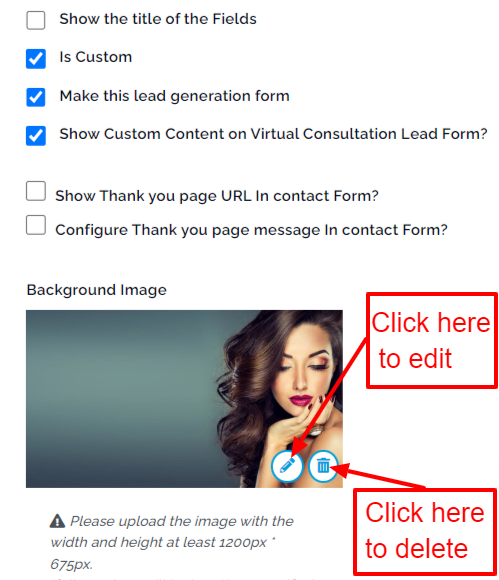Image resolution: width=499 pixels, height=580 pixels.
Task: Click the warning triangle icon
Action: 57,521
